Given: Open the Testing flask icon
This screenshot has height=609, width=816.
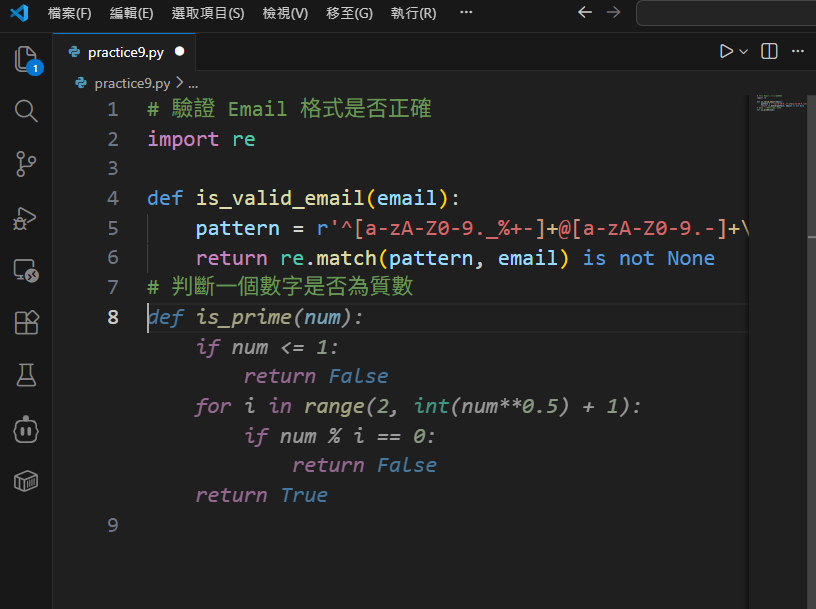Looking at the screenshot, I should coord(26,376).
